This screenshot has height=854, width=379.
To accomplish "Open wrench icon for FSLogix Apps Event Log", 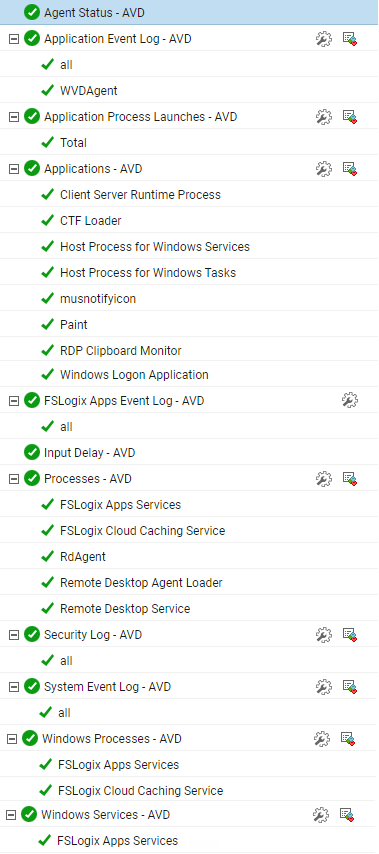I will click(x=350, y=400).
